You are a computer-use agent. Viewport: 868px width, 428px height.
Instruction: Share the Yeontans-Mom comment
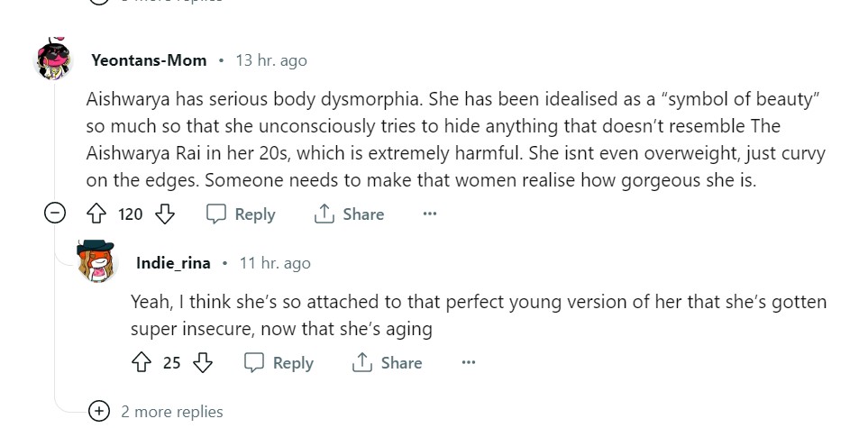tap(348, 214)
